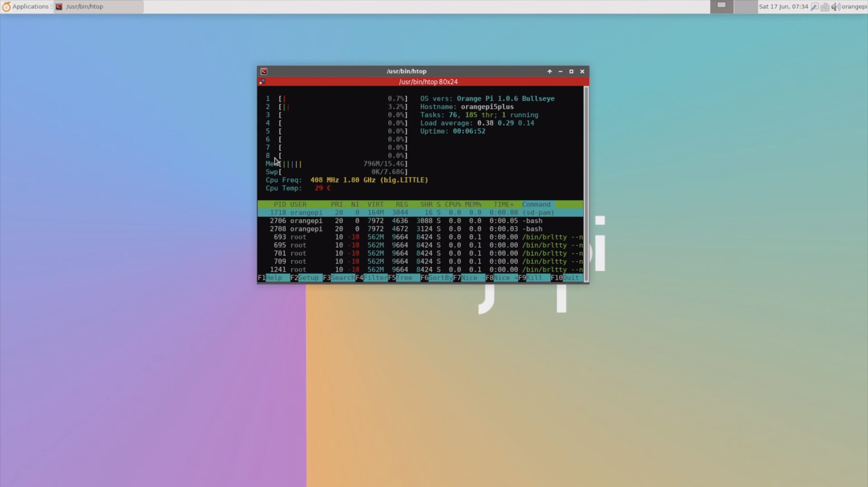
Task: Click the terminal icon in window titlebar
Action: [264, 71]
